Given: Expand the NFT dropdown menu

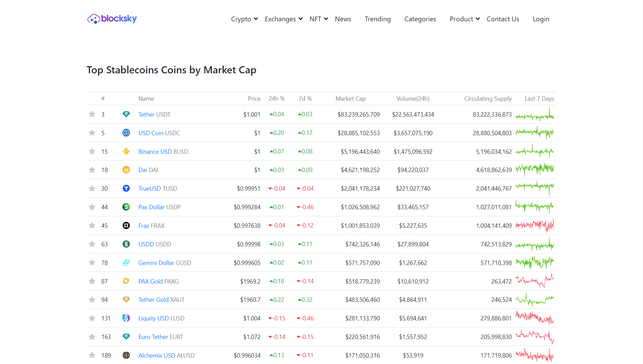Looking at the screenshot, I should 319,19.
